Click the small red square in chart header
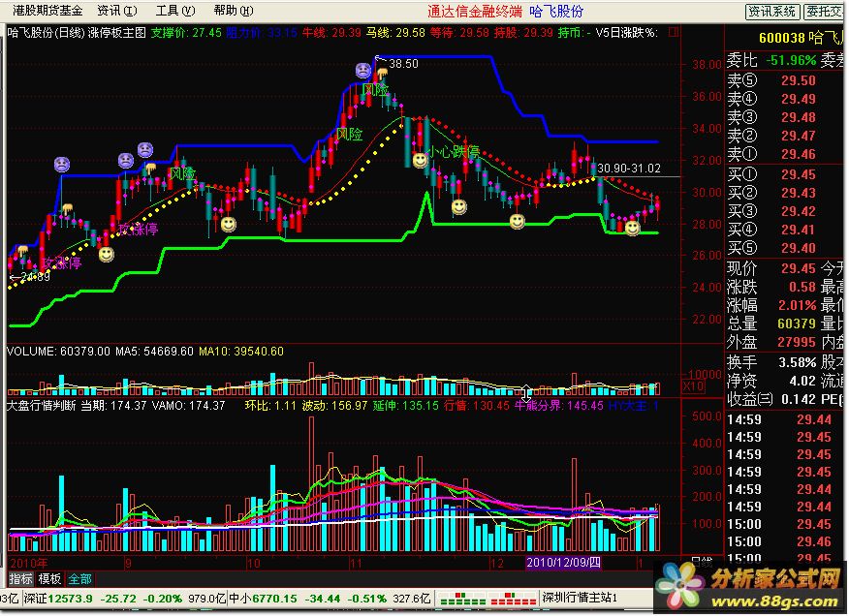The width and height of the screenshot is (849, 616). point(674,33)
